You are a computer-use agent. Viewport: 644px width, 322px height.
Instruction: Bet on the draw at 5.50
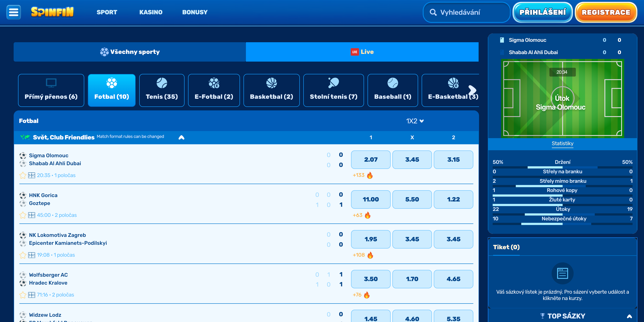pyautogui.click(x=412, y=199)
